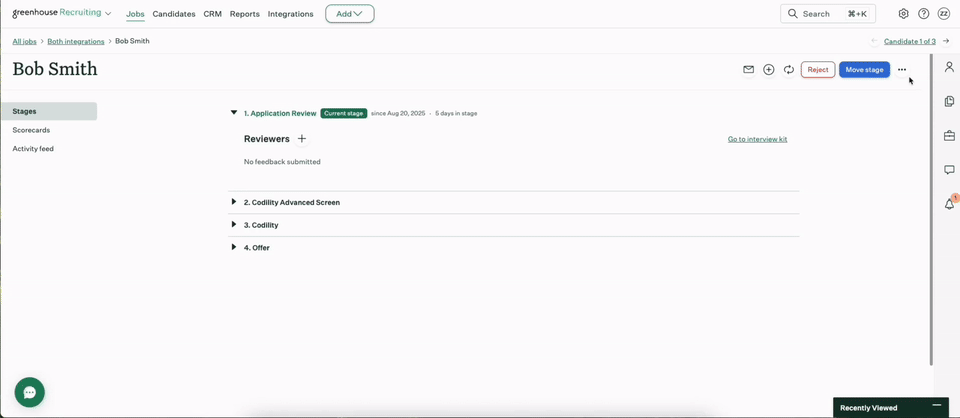960x418 pixels.
Task: Open the Candidate 1 of 3 link
Action: (910, 41)
